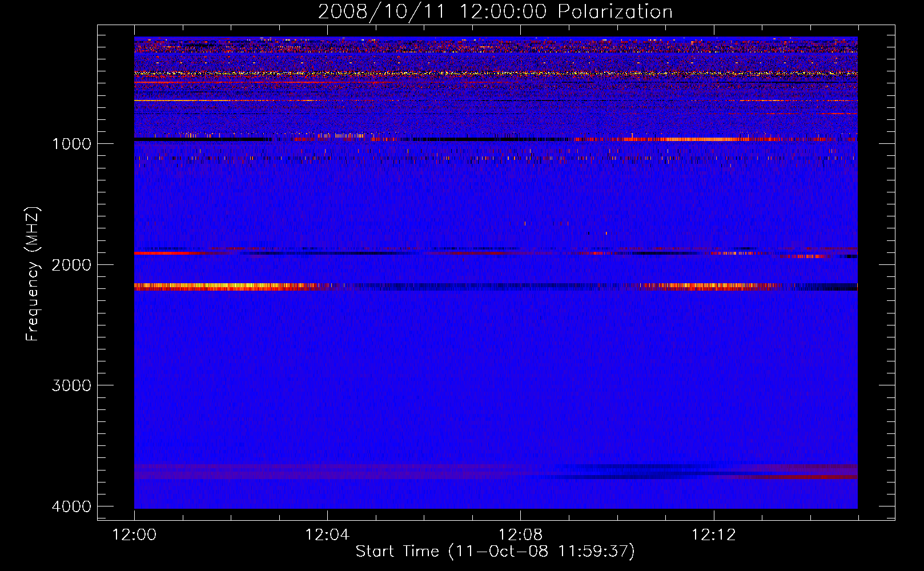Select the '2000' frequency axis label
924x571 pixels.
(x=71, y=264)
